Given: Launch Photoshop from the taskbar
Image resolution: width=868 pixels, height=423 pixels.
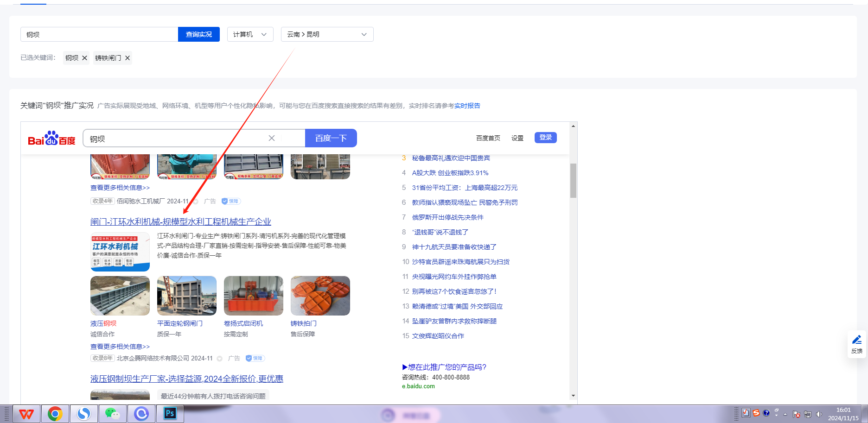Looking at the screenshot, I should (x=170, y=413).
